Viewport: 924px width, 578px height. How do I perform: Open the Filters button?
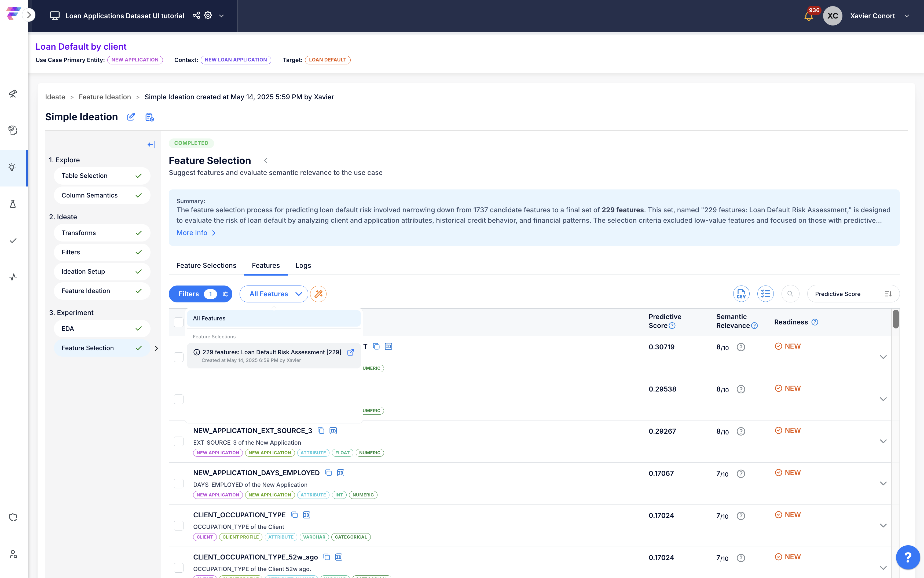click(x=200, y=294)
